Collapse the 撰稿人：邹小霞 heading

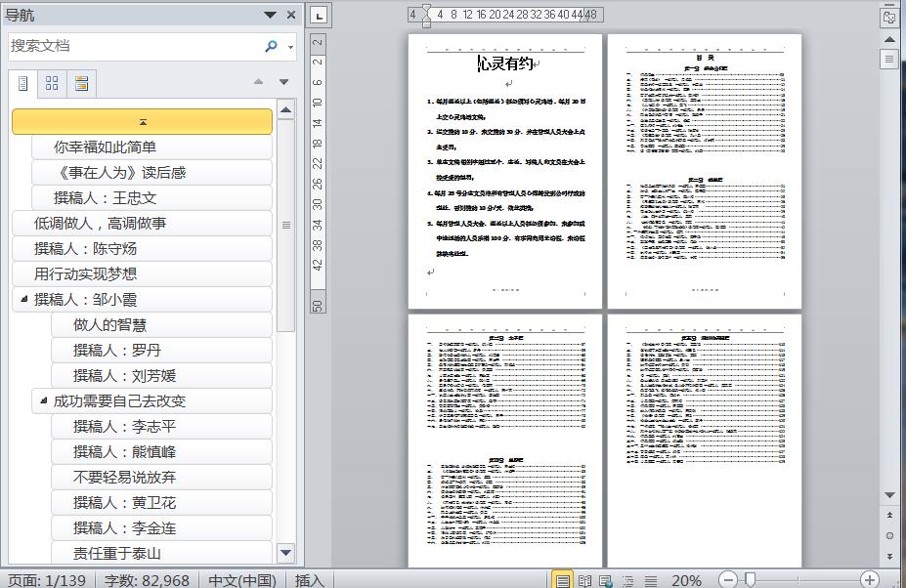23,299
